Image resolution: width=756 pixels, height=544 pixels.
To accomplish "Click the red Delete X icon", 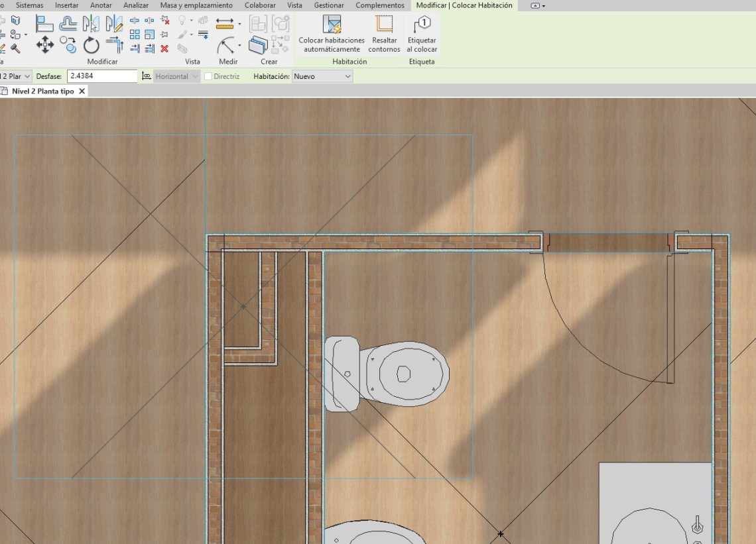I will pos(164,48).
